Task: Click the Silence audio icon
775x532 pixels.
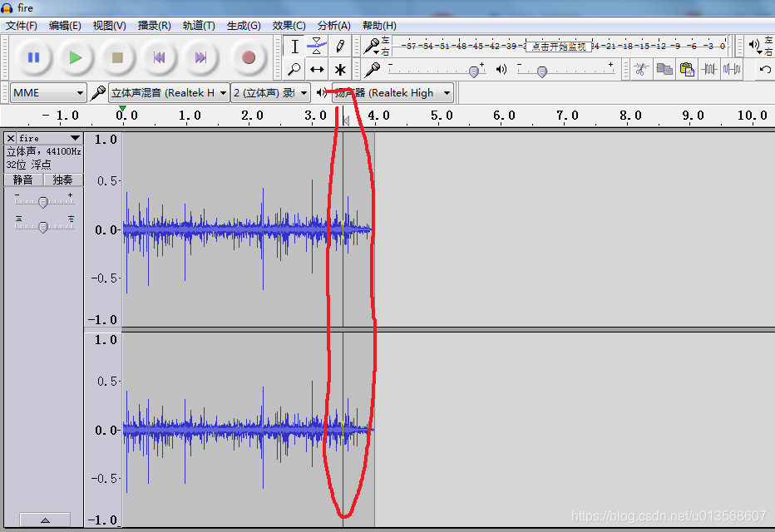Action: click(x=732, y=69)
